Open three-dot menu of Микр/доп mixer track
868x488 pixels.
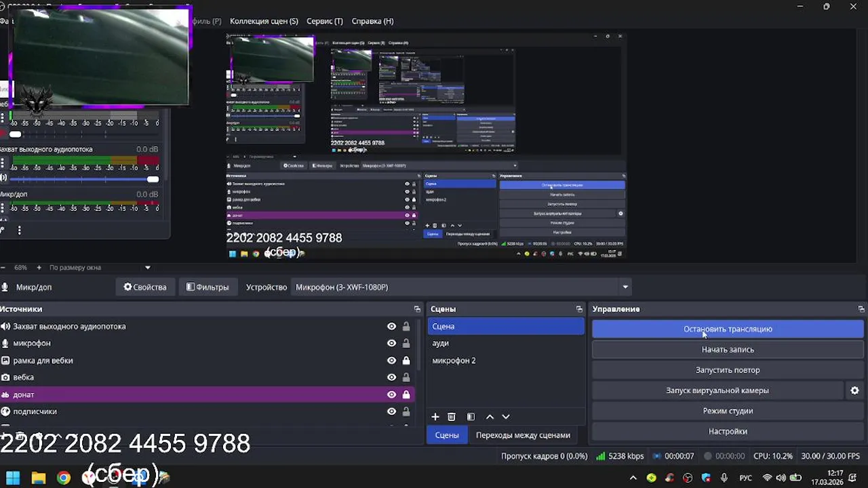[x=3, y=208]
